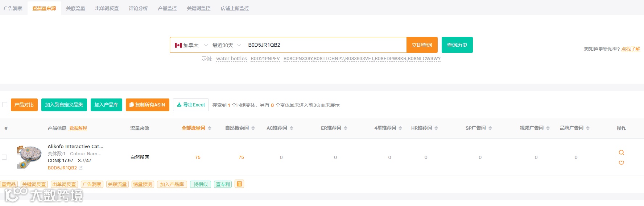Click the cat toy product thumbnail
This screenshot has height=206, width=644.
[x=29, y=157]
